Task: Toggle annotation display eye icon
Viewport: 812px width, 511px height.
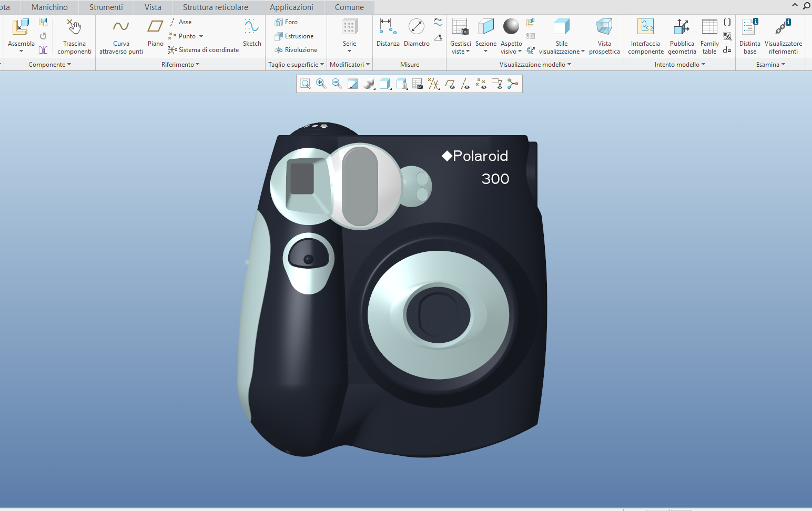Action: [497, 84]
